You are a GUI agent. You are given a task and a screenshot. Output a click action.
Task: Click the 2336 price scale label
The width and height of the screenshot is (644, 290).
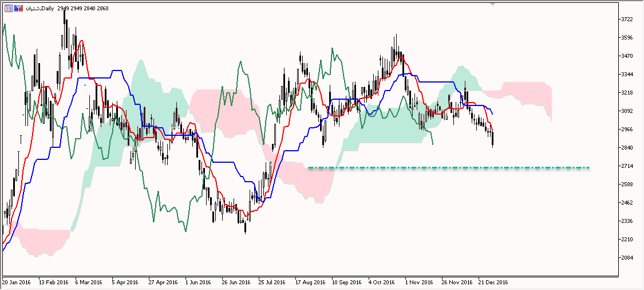pyautogui.click(x=628, y=221)
